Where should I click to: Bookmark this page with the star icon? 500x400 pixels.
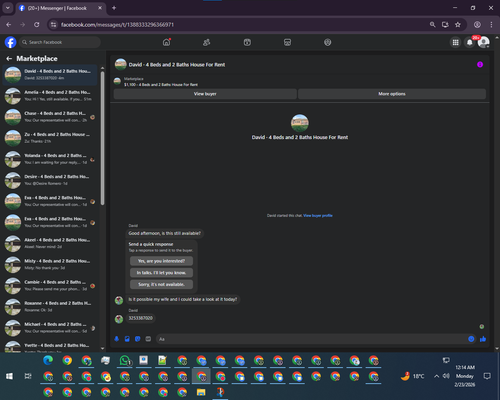[458, 25]
